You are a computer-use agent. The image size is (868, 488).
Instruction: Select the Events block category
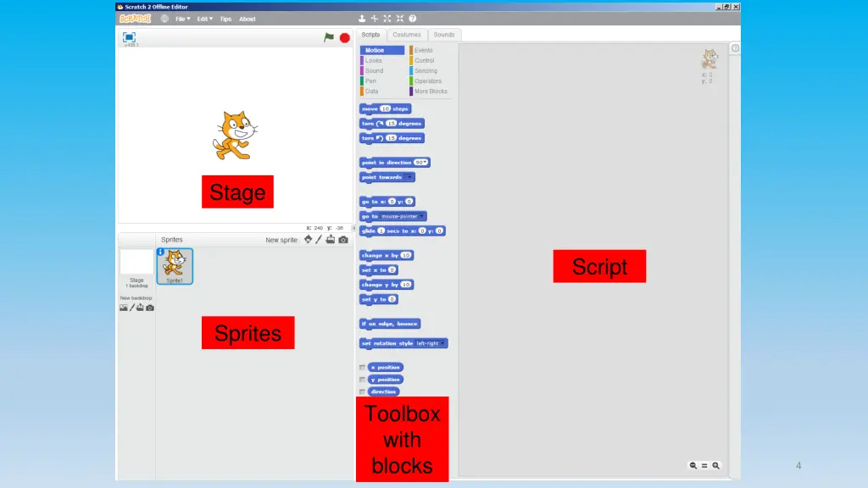pyautogui.click(x=431, y=50)
